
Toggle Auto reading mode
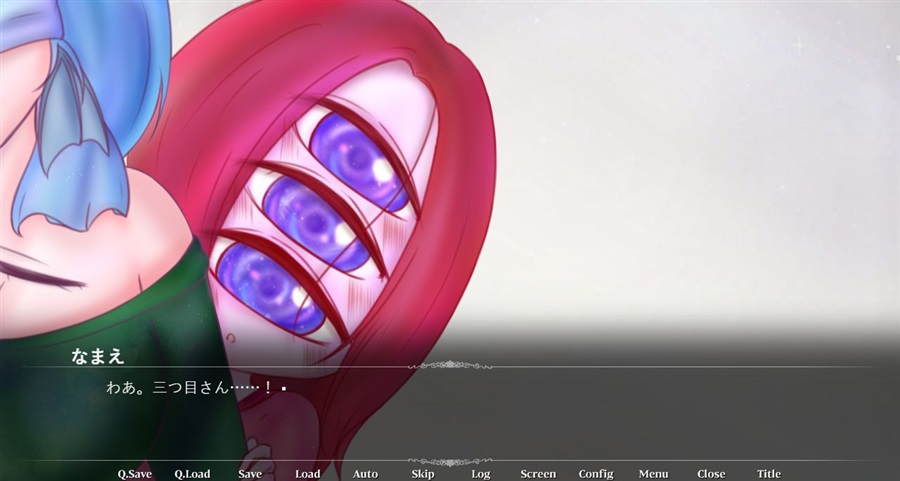(365, 474)
